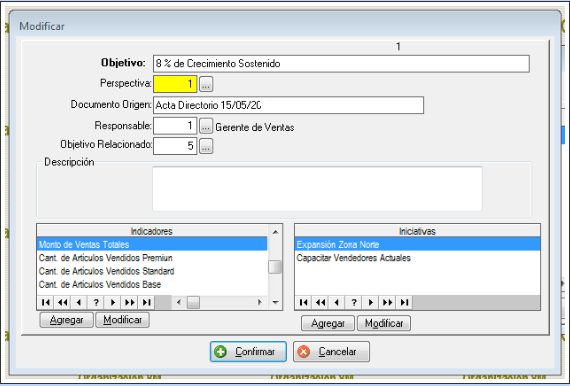Click the search question mark in Indicadores navigator
The image size is (570, 386).
point(96,302)
